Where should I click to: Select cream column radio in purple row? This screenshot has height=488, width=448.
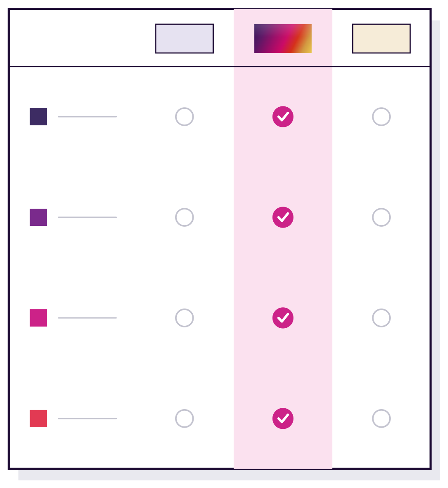(x=381, y=217)
